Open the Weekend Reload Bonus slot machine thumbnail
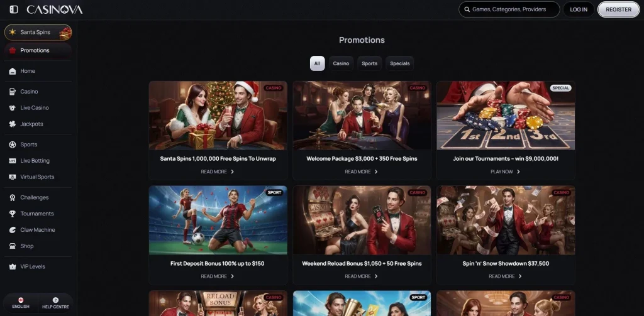Image resolution: width=644 pixels, height=316 pixels. pyautogui.click(x=362, y=221)
